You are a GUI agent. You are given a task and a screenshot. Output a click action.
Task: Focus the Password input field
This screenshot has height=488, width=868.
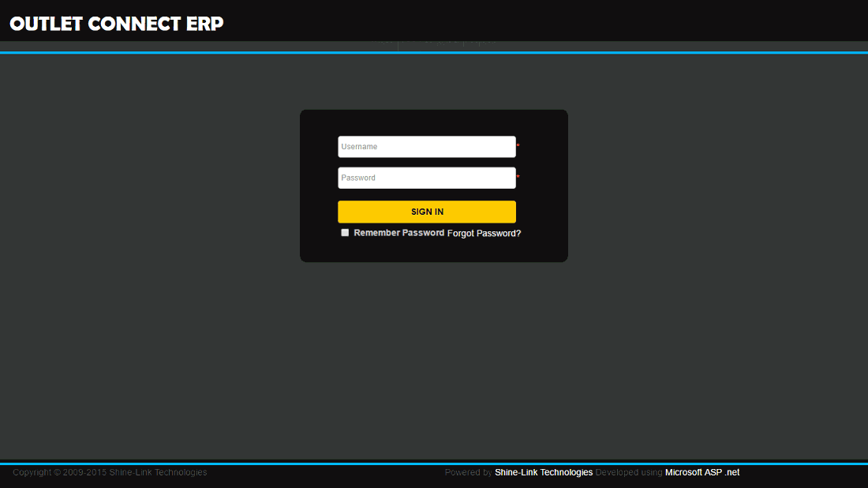pos(427,178)
